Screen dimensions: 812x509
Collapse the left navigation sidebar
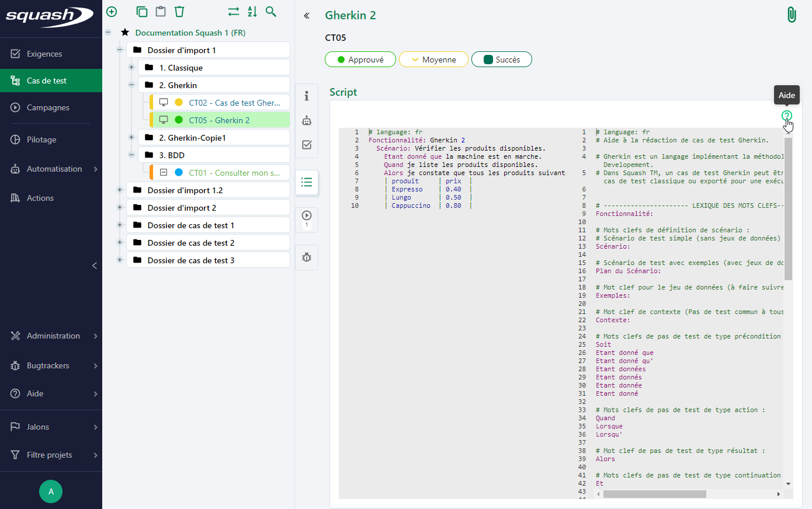(94, 266)
